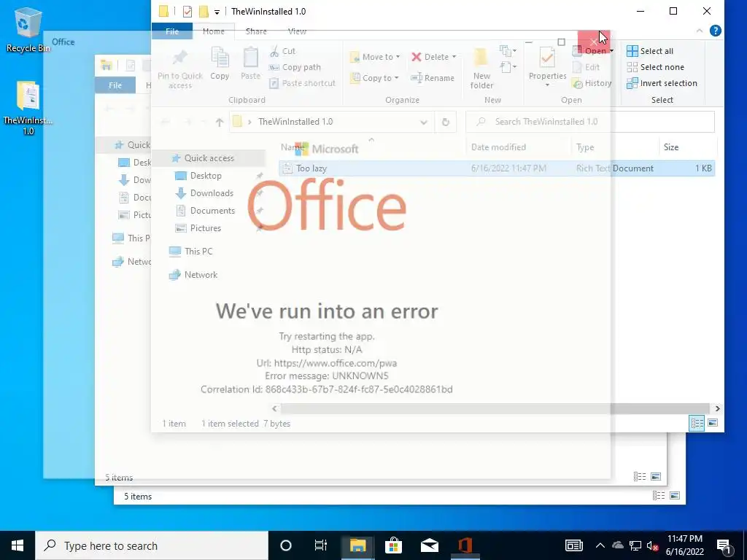Image resolution: width=747 pixels, height=560 pixels.
Task: Open TheWinInstalled 1.0 desktop folder
Action: (x=28, y=108)
